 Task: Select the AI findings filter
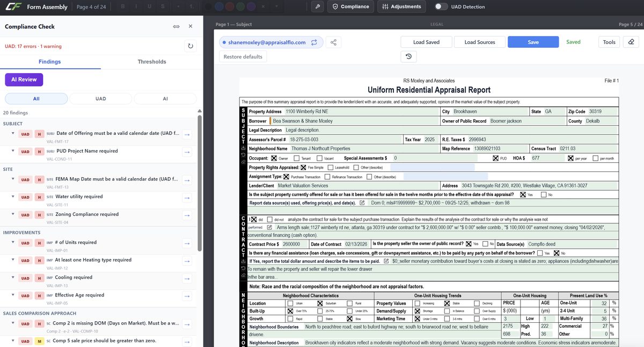coord(165,99)
